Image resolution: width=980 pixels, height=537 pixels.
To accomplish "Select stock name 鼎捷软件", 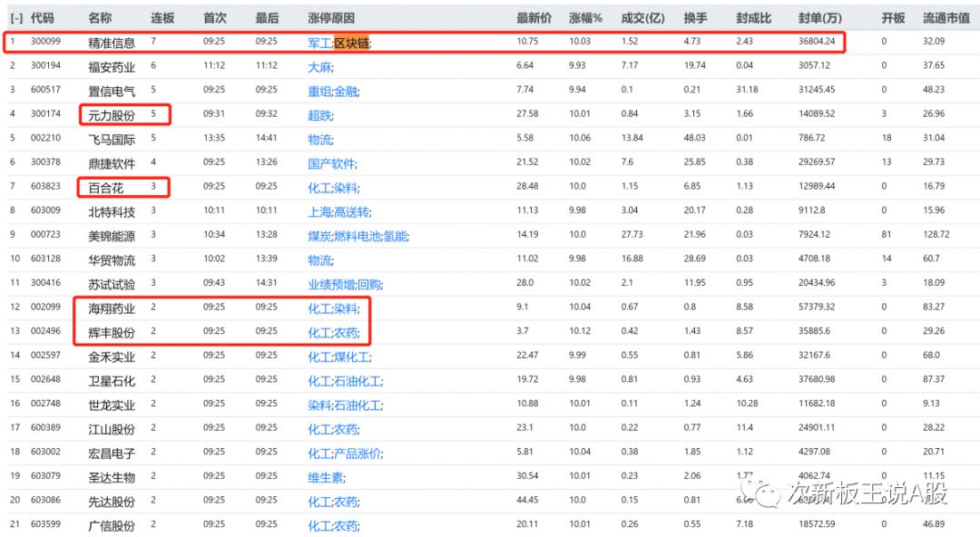I will pos(112,164).
